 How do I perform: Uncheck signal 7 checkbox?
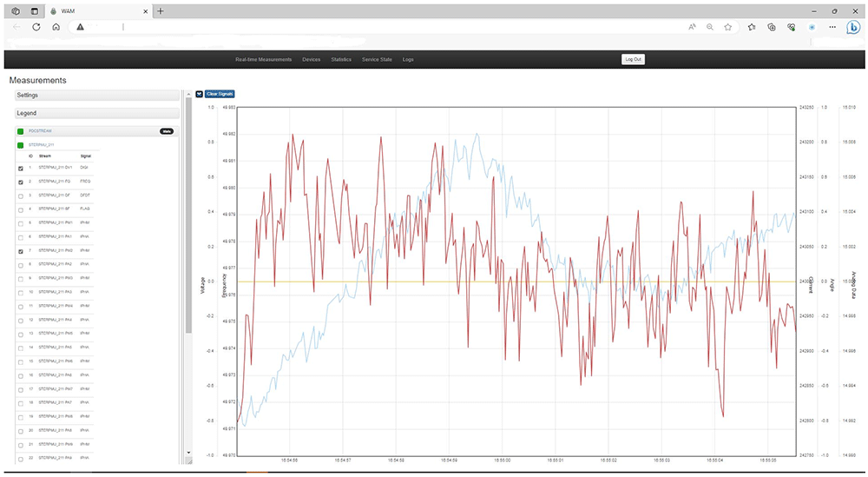point(21,251)
